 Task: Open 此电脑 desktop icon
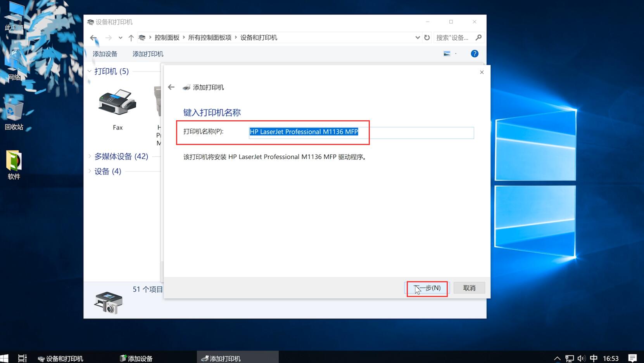pyautogui.click(x=14, y=16)
